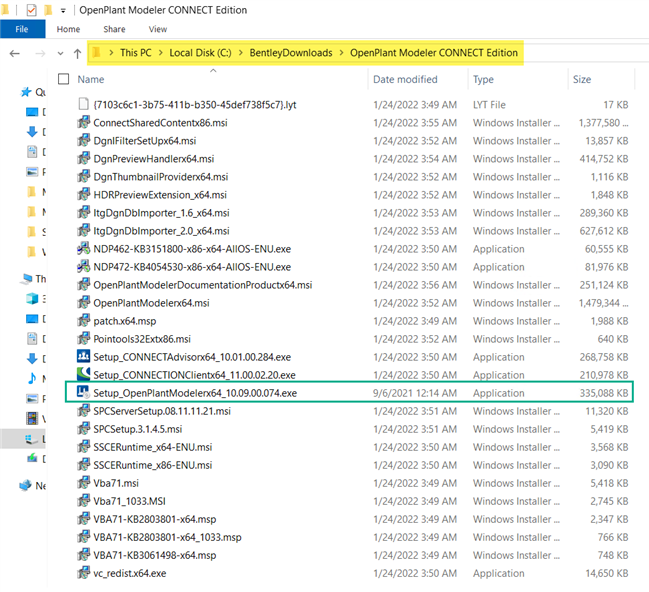Select This PC in navigation pane
This screenshot has height=592, width=649.
[34, 279]
